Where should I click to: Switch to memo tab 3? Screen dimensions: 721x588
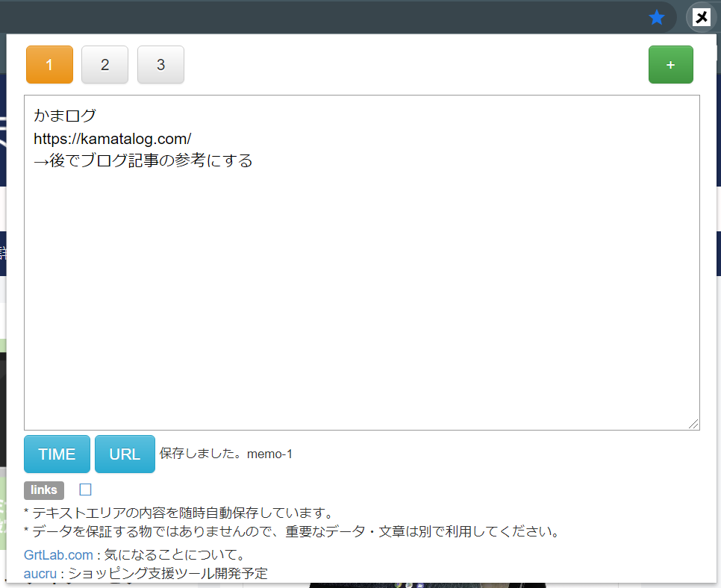coord(161,65)
